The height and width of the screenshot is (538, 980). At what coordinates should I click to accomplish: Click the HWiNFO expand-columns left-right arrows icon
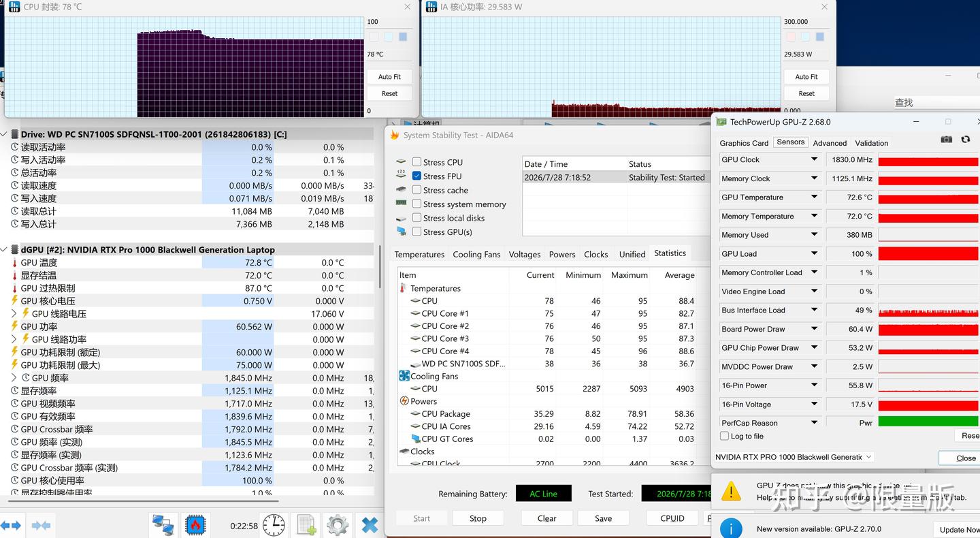[11, 525]
